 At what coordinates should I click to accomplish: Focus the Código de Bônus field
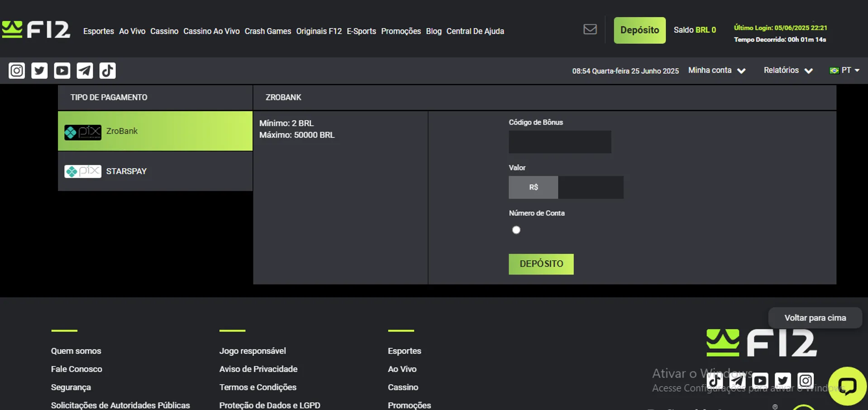point(560,142)
